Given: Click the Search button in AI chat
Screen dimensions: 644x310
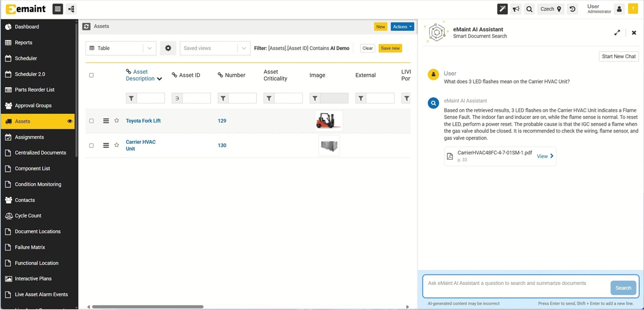Looking at the screenshot, I should pos(623,288).
